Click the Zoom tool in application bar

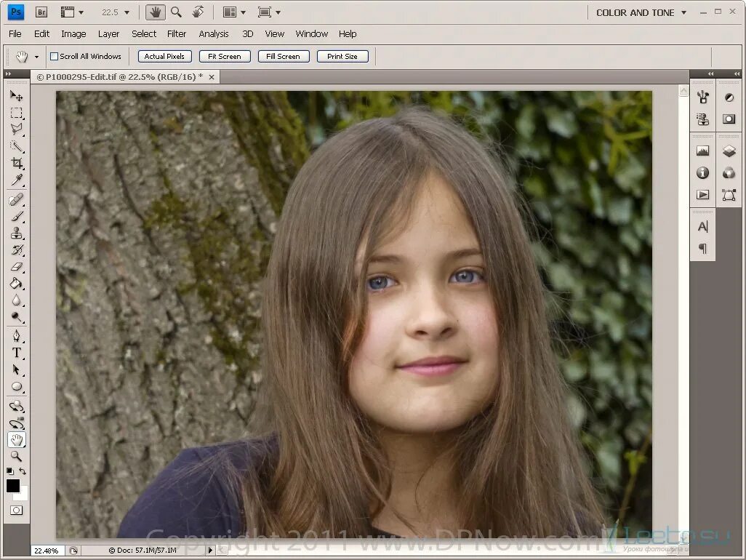point(176,12)
